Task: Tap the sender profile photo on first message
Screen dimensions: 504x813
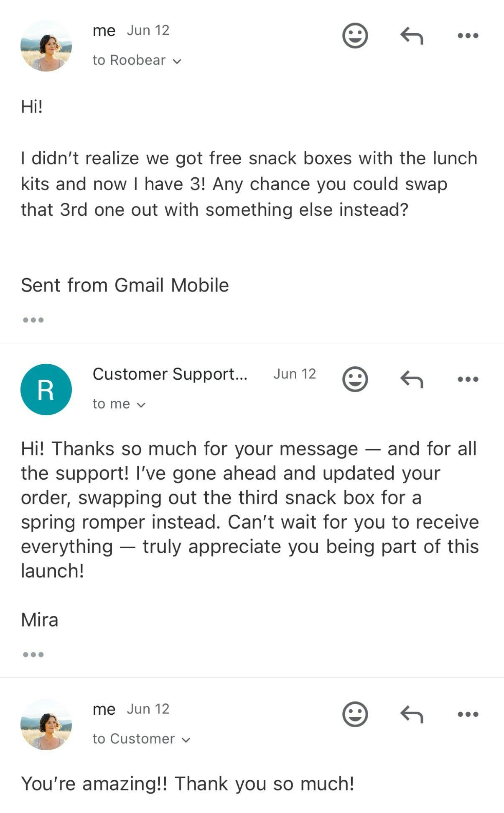Action: coord(46,46)
